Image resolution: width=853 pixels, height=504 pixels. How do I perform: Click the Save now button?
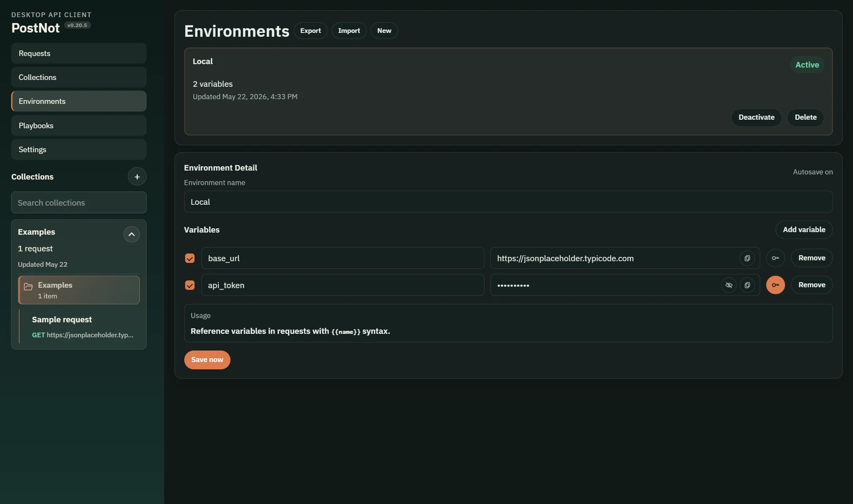[x=207, y=360]
